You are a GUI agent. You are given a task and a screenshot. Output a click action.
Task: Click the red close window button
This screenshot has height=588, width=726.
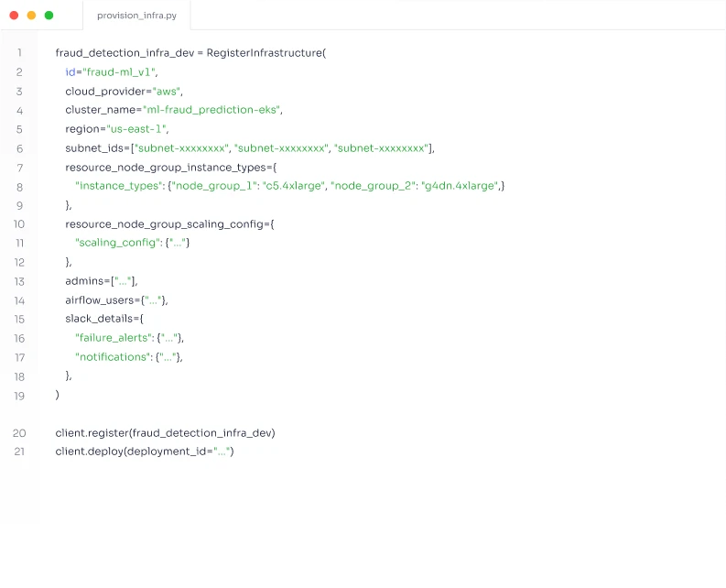pyautogui.click(x=14, y=16)
